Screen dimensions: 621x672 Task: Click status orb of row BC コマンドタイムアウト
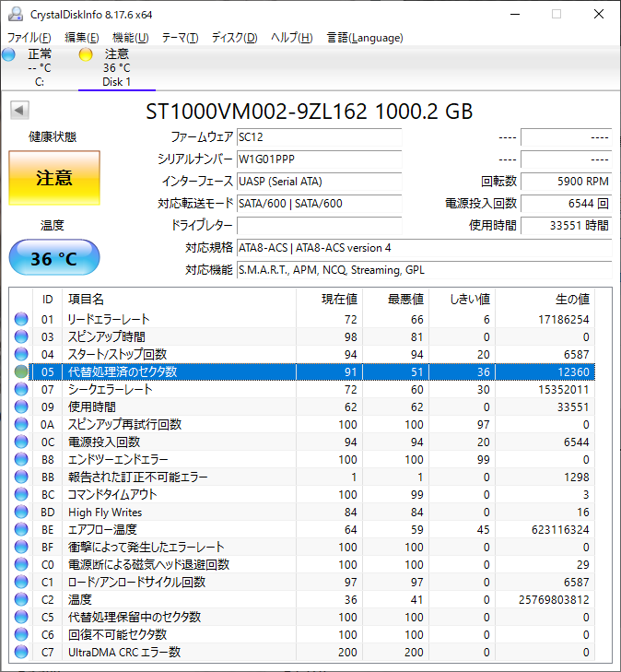pos(21,495)
